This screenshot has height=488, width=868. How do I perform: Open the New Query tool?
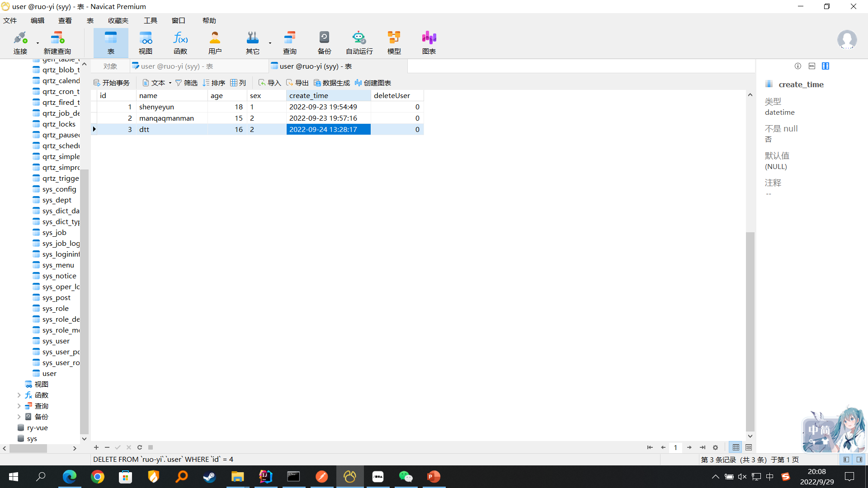(x=57, y=43)
